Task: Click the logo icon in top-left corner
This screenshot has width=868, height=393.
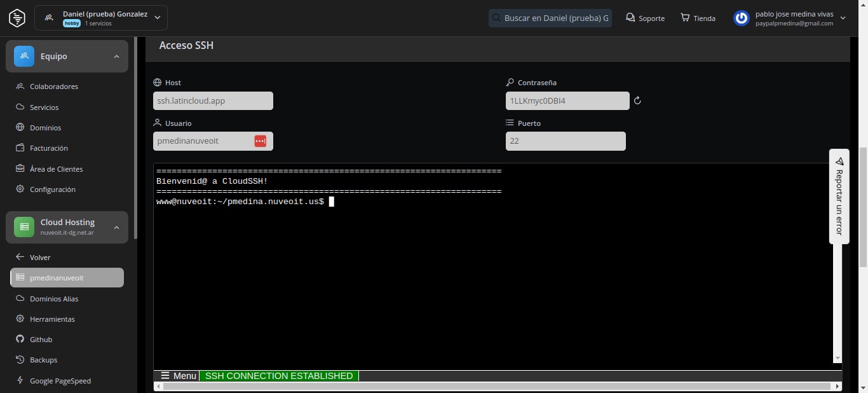Action: click(x=17, y=18)
